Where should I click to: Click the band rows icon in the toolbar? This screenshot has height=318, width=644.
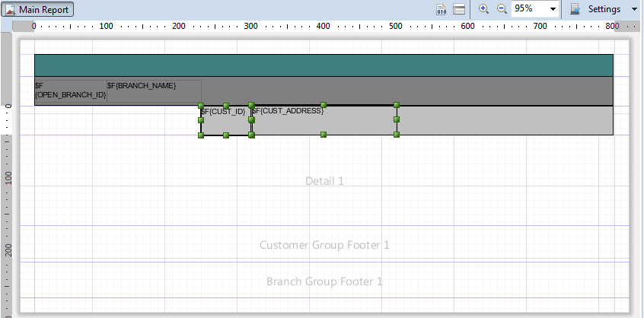click(459, 9)
